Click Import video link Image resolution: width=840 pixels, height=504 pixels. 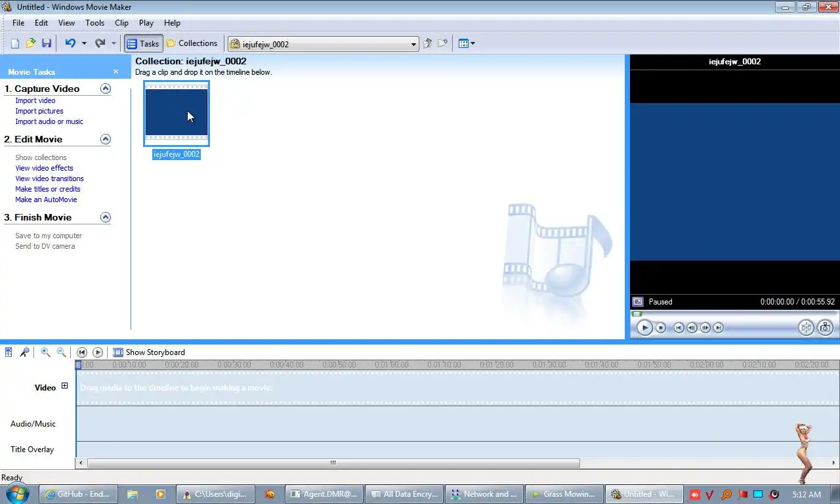(x=35, y=100)
